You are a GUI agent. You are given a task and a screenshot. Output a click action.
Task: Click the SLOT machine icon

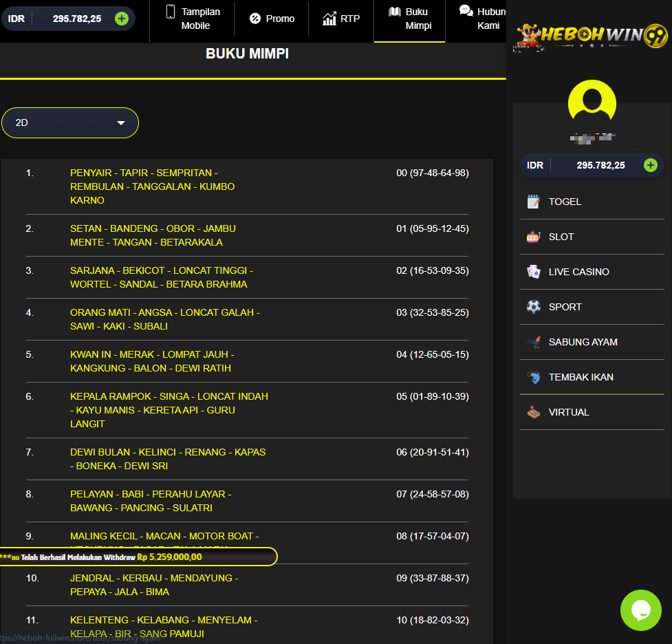point(533,237)
